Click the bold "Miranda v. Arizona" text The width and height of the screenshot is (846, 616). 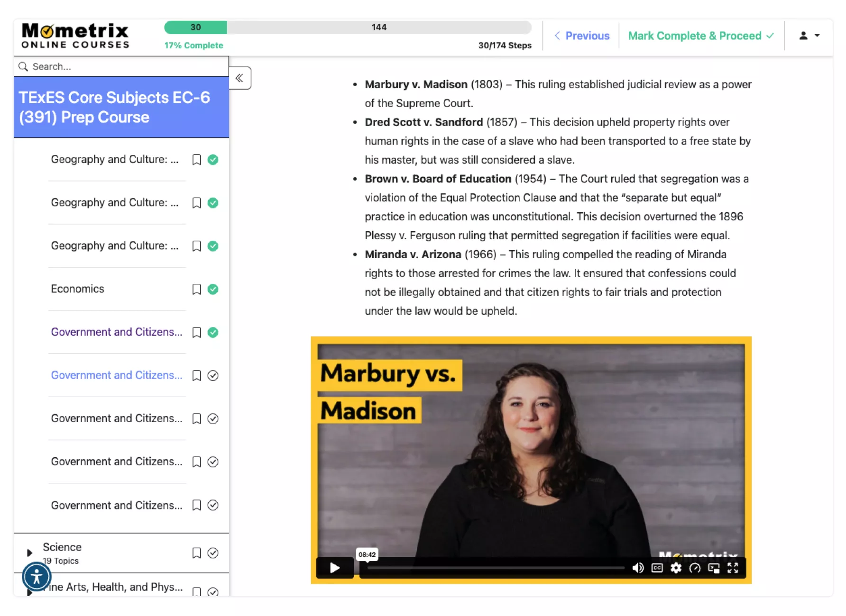[x=413, y=254]
